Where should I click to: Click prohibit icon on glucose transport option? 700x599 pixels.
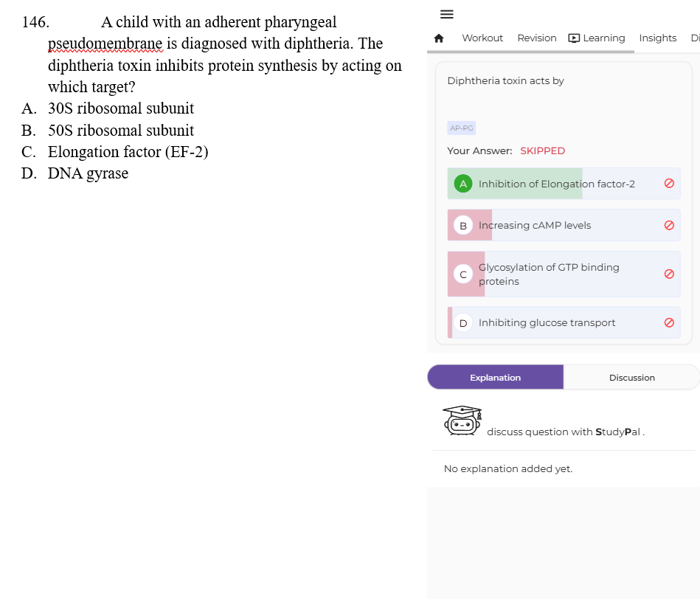[x=669, y=322]
